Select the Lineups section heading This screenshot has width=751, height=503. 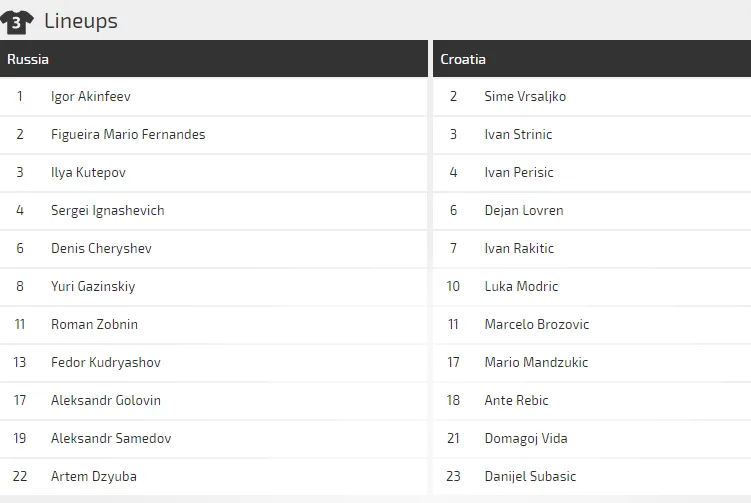[x=81, y=21]
